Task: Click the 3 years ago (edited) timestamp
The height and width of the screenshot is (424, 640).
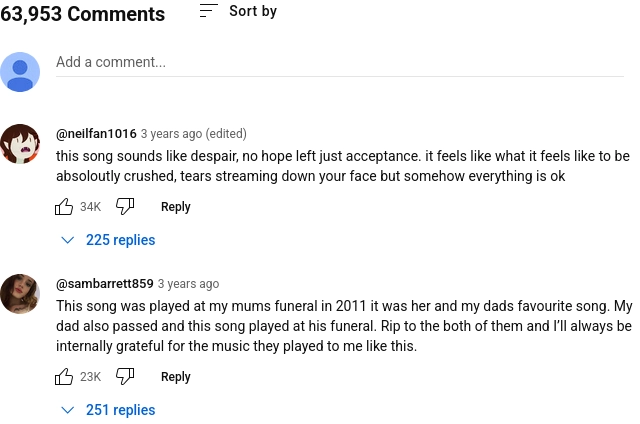Action: [x=193, y=133]
